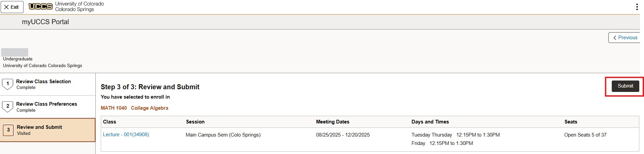Click the Class column header
The height and width of the screenshot is (154, 644).
pos(110,122)
